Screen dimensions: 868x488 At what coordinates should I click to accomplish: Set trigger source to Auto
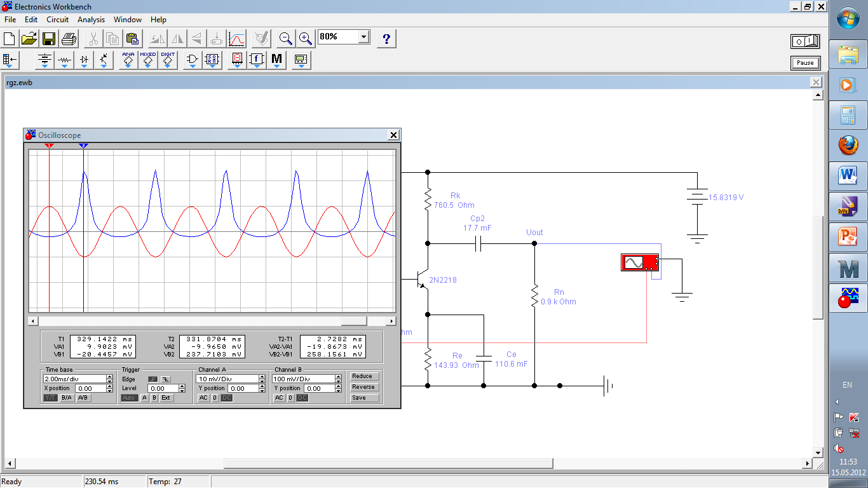click(x=130, y=398)
